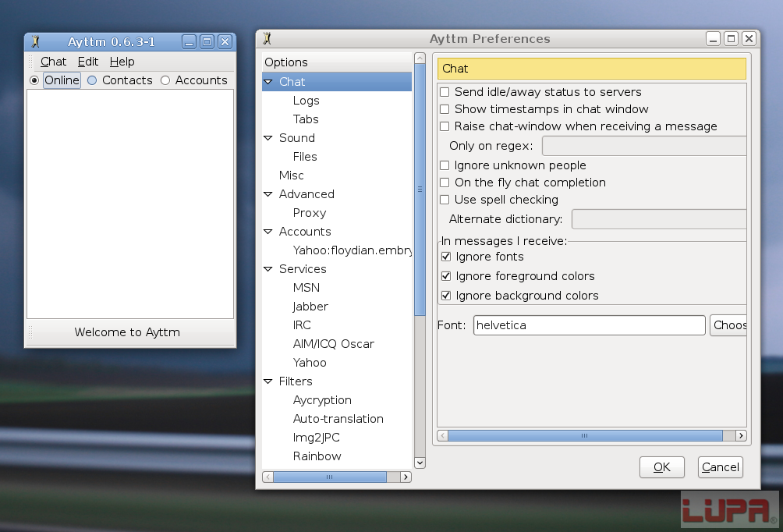Screen dimensions: 783x532
Task: Collapse the Sound tree node
Action: [x=268, y=138]
